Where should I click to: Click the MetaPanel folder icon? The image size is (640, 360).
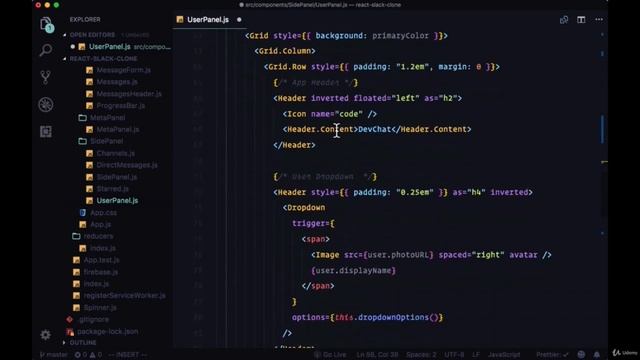point(82,118)
